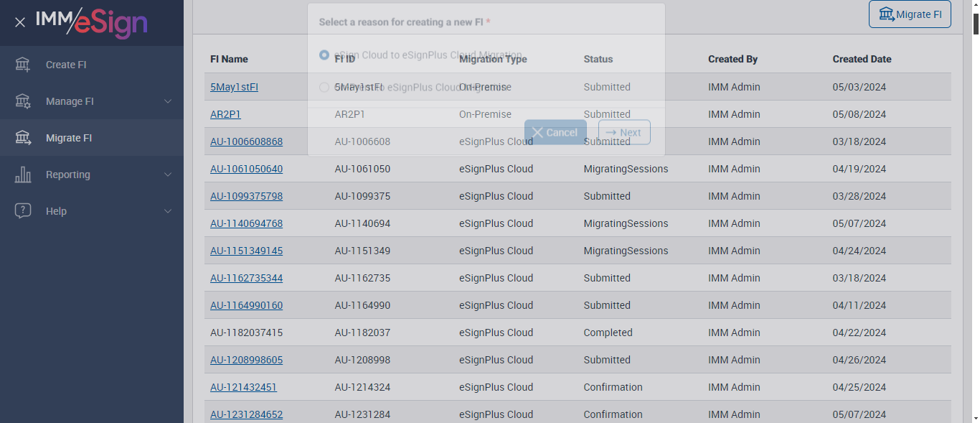Click the Migrate FI button at top right
This screenshot has height=423, width=980.
pyautogui.click(x=910, y=14)
